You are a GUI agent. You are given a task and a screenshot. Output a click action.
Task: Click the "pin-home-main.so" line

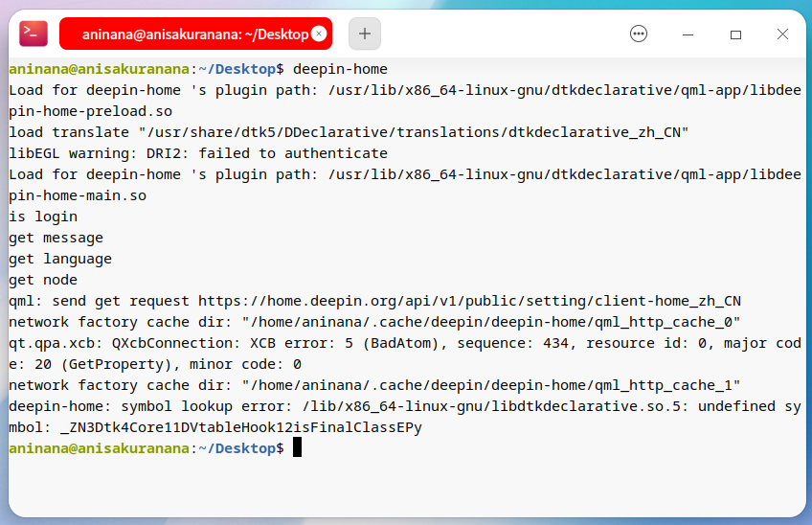coord(78,195)
